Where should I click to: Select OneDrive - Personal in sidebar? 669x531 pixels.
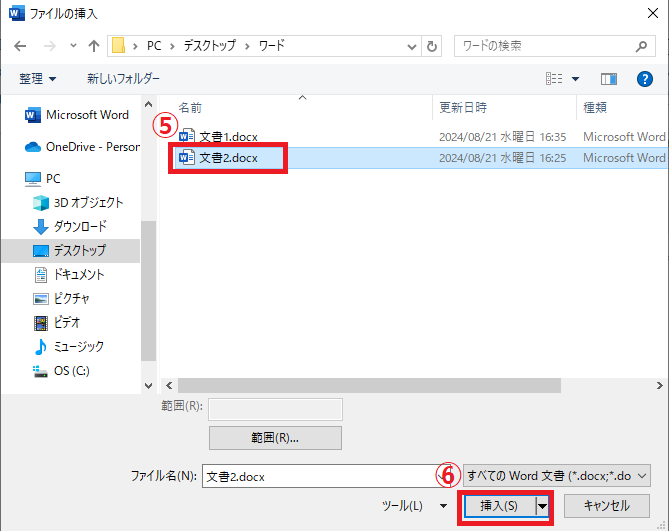coord(82,147)
